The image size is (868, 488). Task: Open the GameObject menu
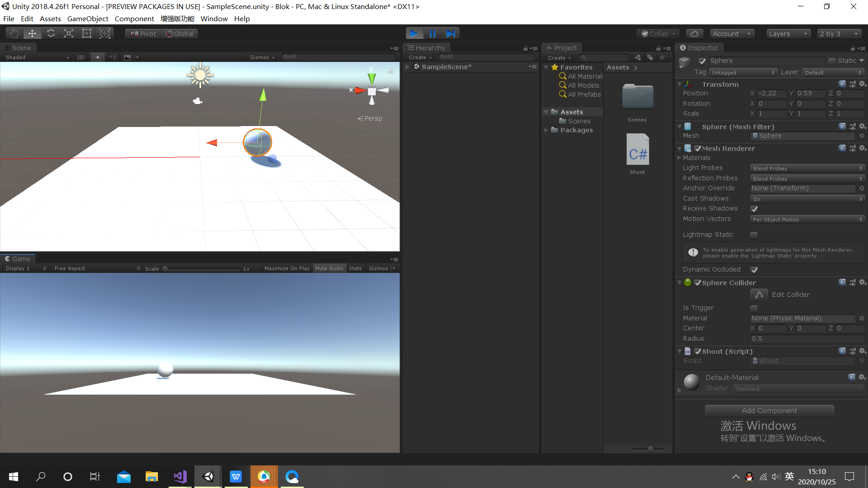[x=88, y=19]
